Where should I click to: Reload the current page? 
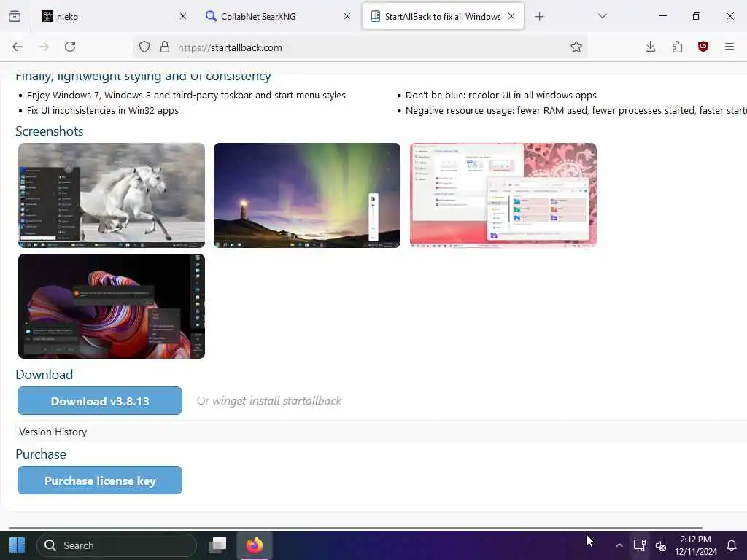[70, 47]
